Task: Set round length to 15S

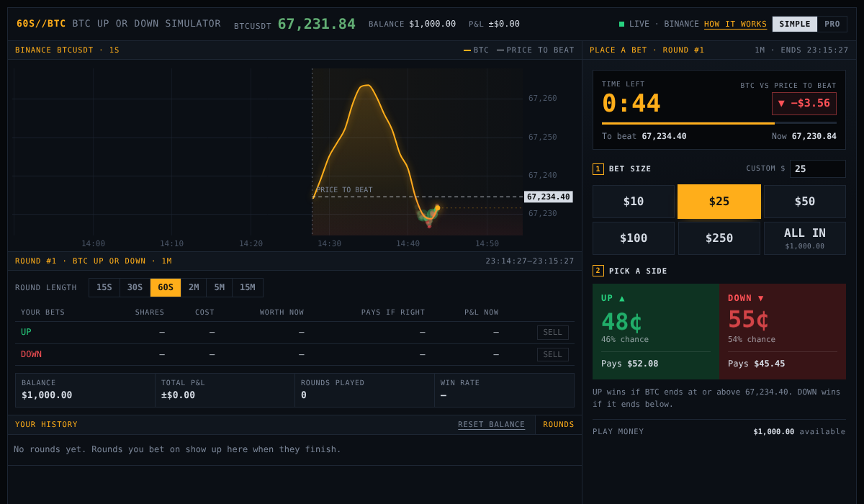Action: 104,287
